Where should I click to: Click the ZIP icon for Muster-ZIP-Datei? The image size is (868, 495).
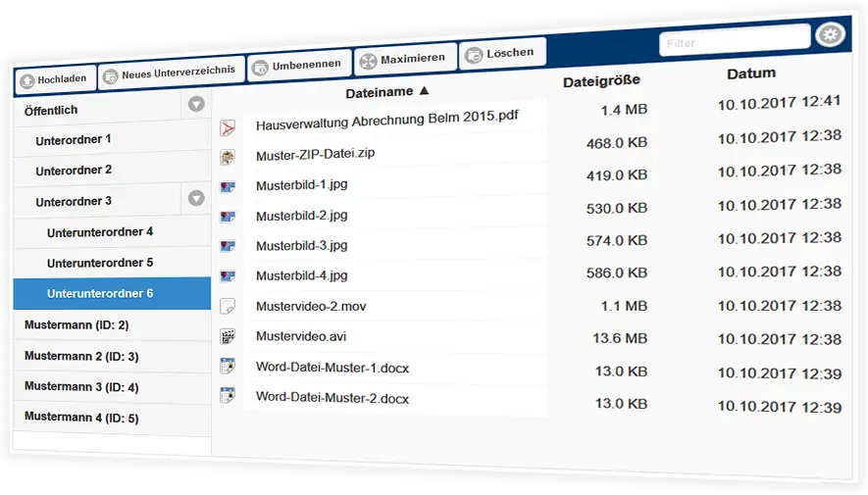point(228,158)
